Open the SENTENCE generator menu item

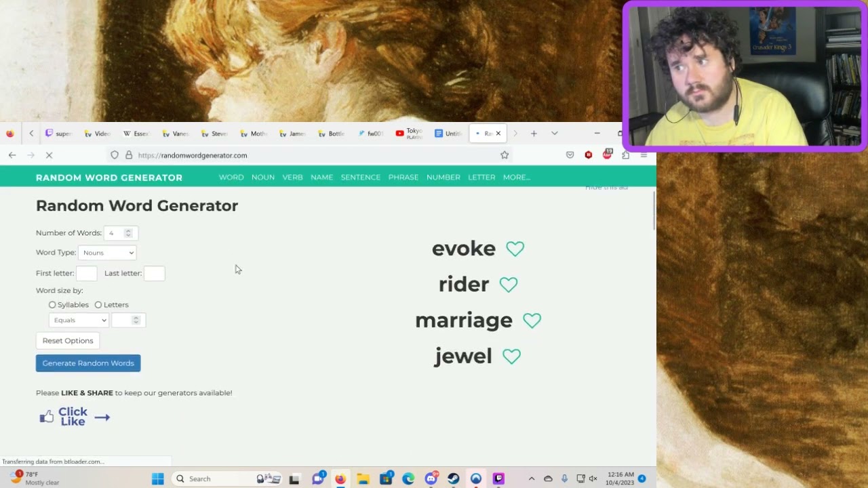[x=361, y=178]
